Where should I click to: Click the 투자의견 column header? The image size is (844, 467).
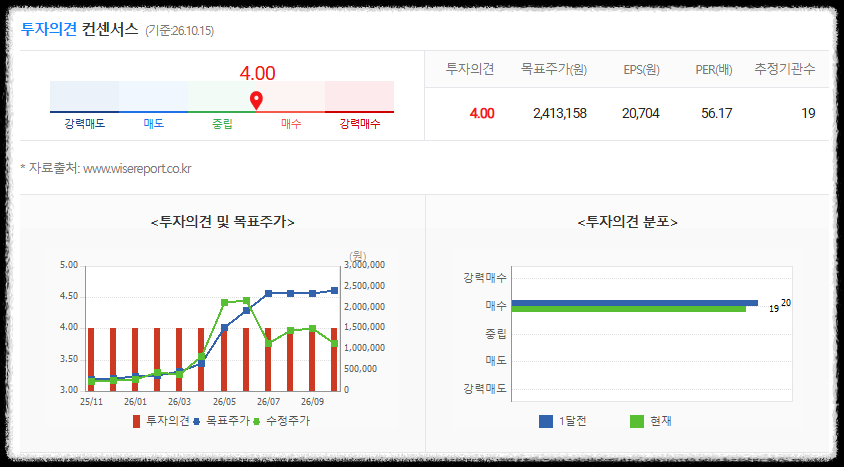pos(470,69)
